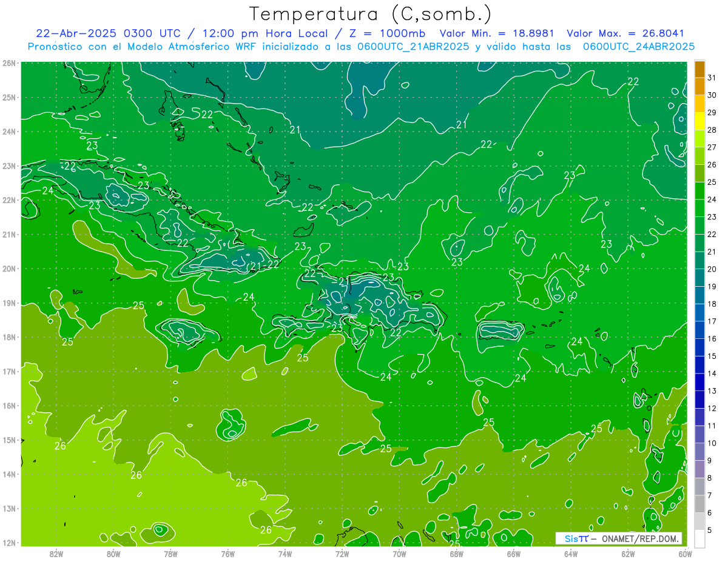Click the 76W longitude axis label
This screenshot has width=728, height=562.
[x=227, y=554]
